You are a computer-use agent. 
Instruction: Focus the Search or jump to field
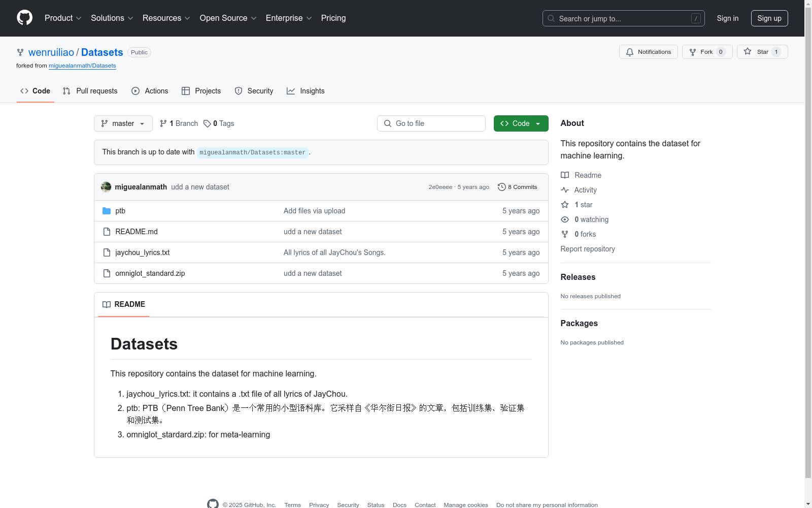tap(624, 18)
